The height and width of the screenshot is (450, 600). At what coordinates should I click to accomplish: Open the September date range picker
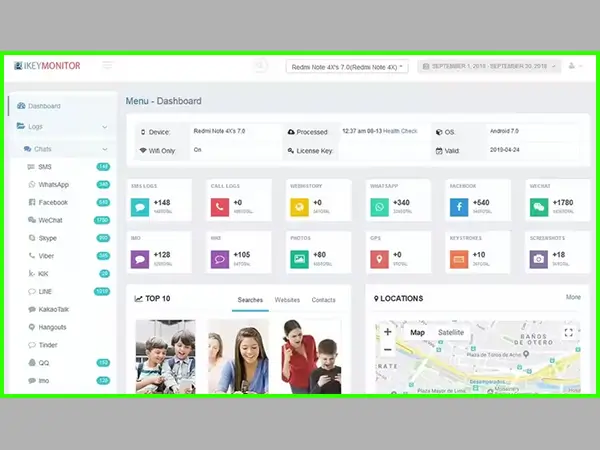(489, 66)
